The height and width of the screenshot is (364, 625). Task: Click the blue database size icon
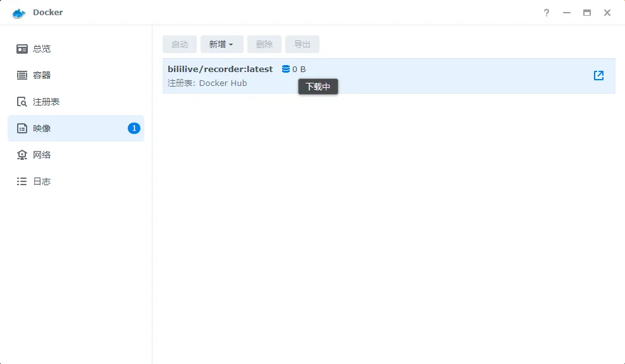point(286,69)
